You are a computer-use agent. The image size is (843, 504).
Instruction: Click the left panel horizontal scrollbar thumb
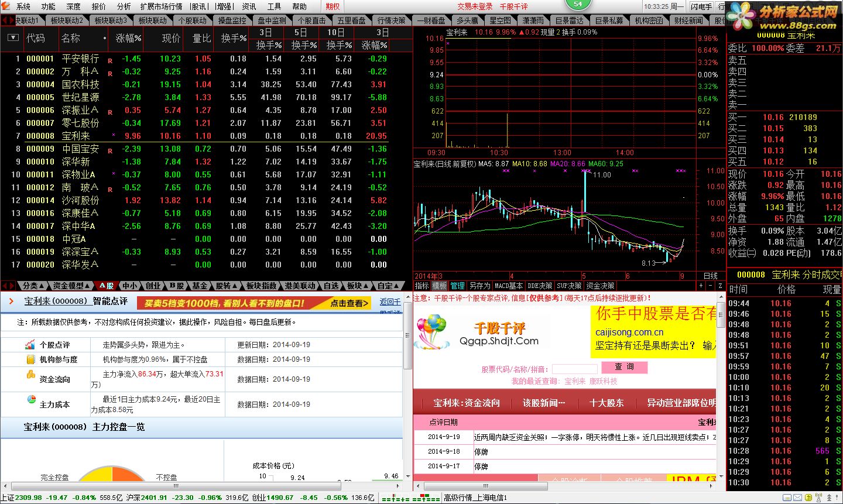(x=176, y=486)
